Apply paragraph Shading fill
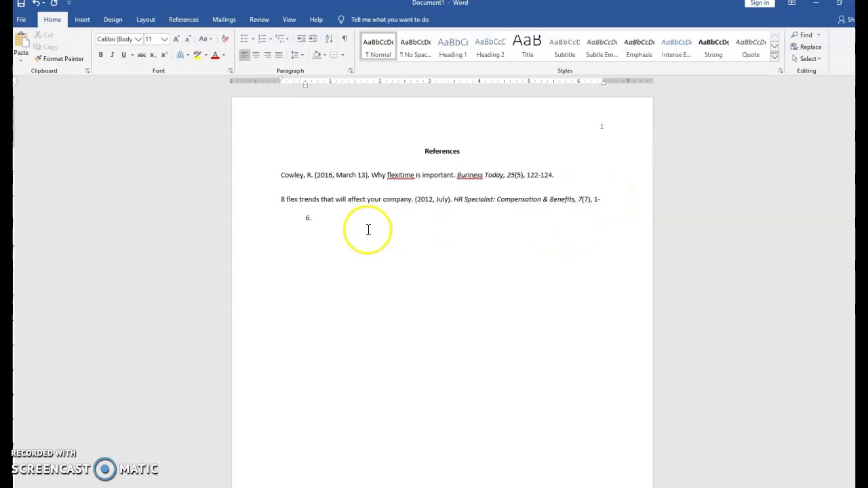 316,55
